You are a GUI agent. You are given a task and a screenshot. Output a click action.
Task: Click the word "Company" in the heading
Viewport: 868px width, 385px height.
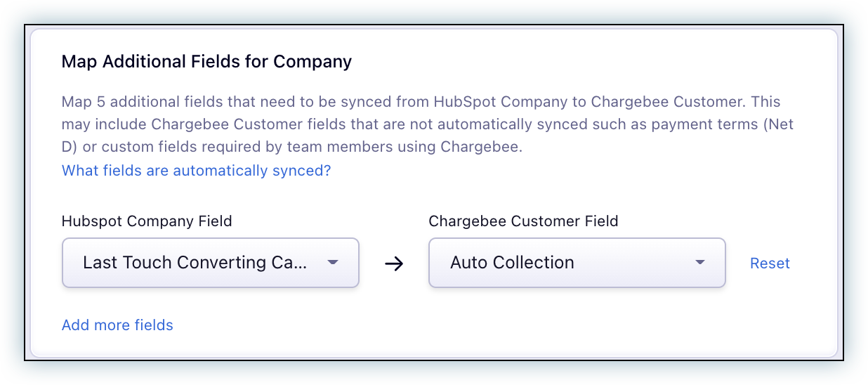pos(312,62)
